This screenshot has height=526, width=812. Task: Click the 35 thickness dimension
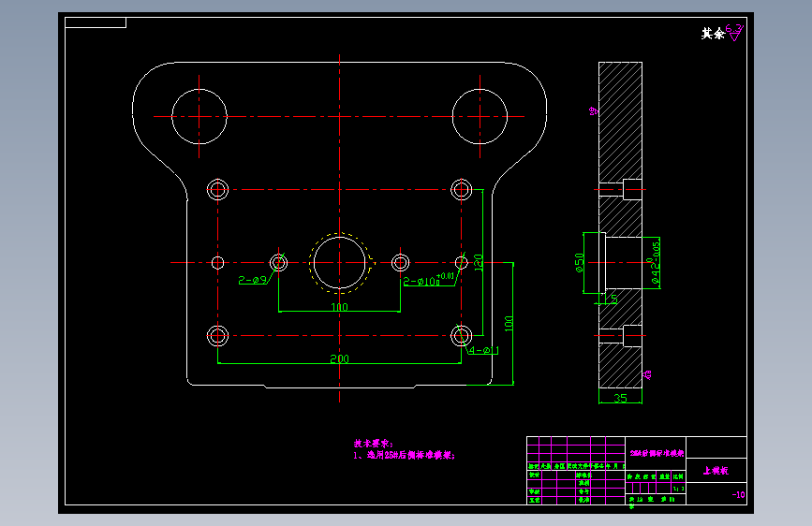[x=620, y=398]
